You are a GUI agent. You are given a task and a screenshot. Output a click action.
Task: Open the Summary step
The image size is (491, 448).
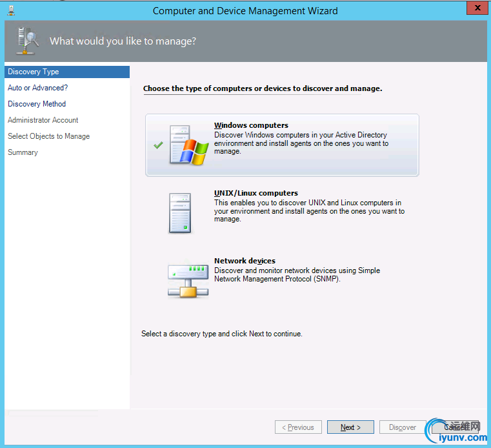(x=23, y=152)
